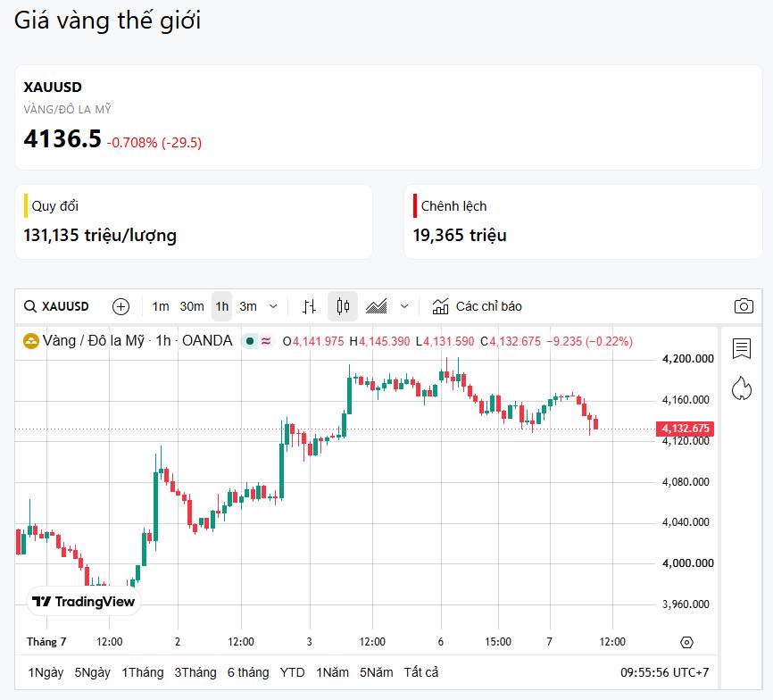Show Tất cả (all) date range
This screenshot has width=773, height=700.
coord(421,672)
